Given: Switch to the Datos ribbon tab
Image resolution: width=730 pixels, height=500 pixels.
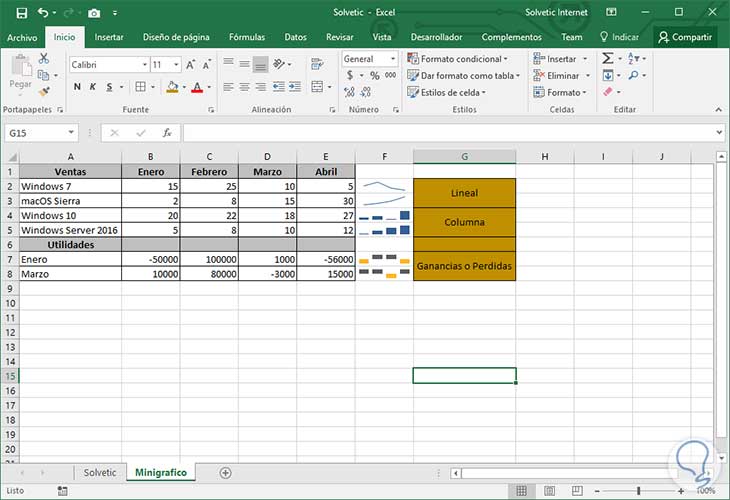Looking at the screenshot, I should [296, 37].
